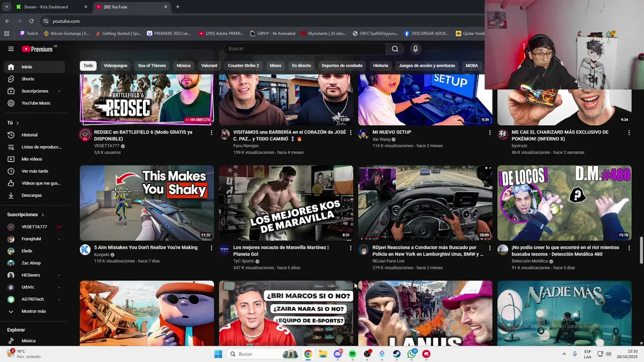Open FranqitoM subscription channel
The image size is (644, 362).
coord(34,239)
